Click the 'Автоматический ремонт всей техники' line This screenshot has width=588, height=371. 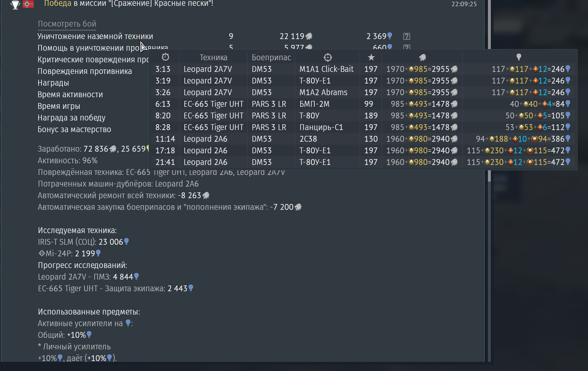pos(124,195)
